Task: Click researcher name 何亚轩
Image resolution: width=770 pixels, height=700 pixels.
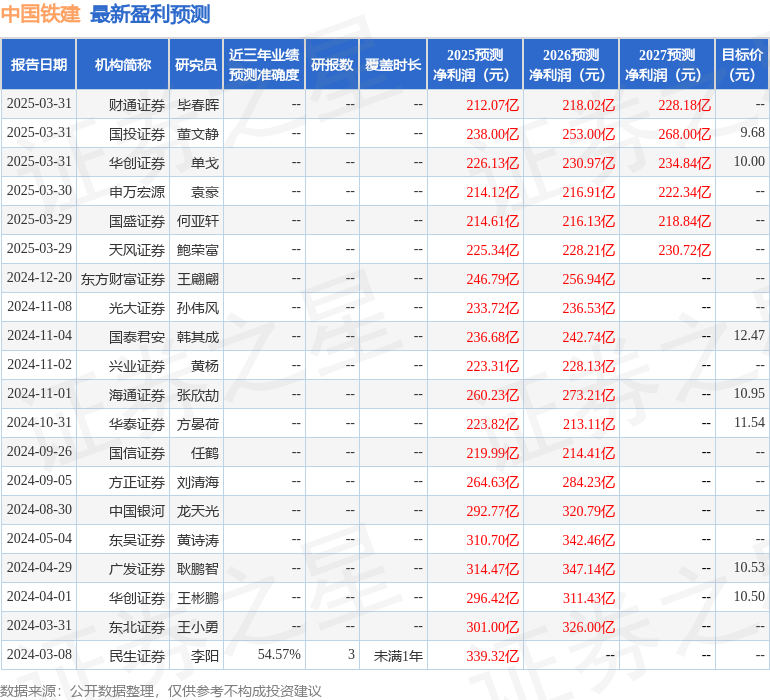Action: tap(198, 221)
